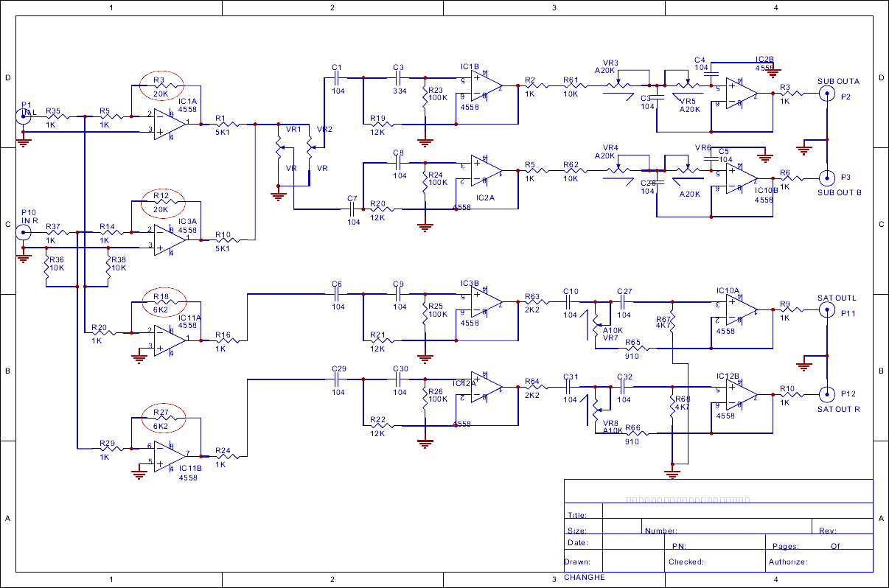Select the C29 104 capacitor symbol
The width and height of the screenshot is (889, 588).
coord(337,379)
